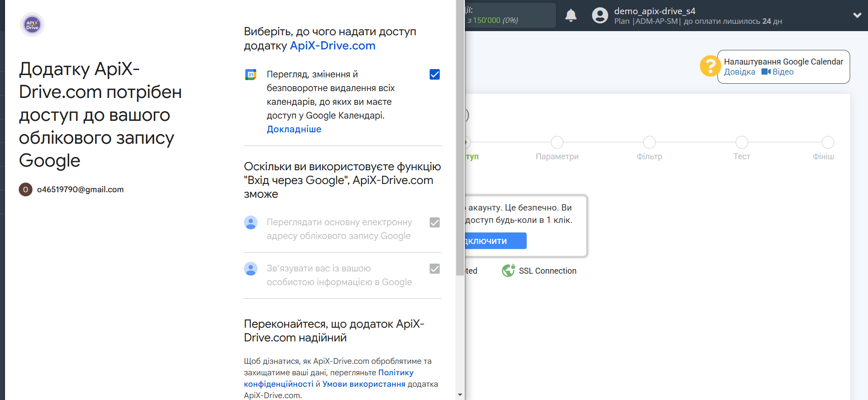868x400 pixels.
Task: Click the yellow question mark help icon
Action: pos(710,66)
